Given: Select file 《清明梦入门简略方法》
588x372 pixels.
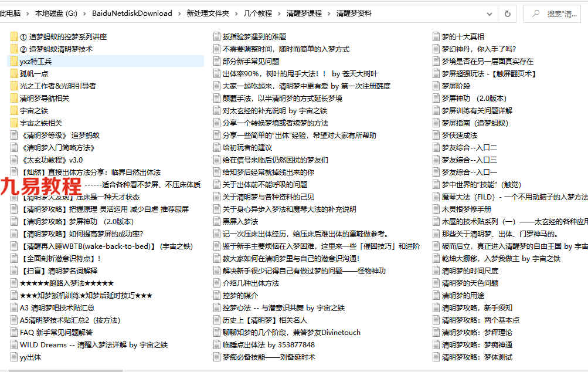Looking at the screenshot, I should click(58, 148).
